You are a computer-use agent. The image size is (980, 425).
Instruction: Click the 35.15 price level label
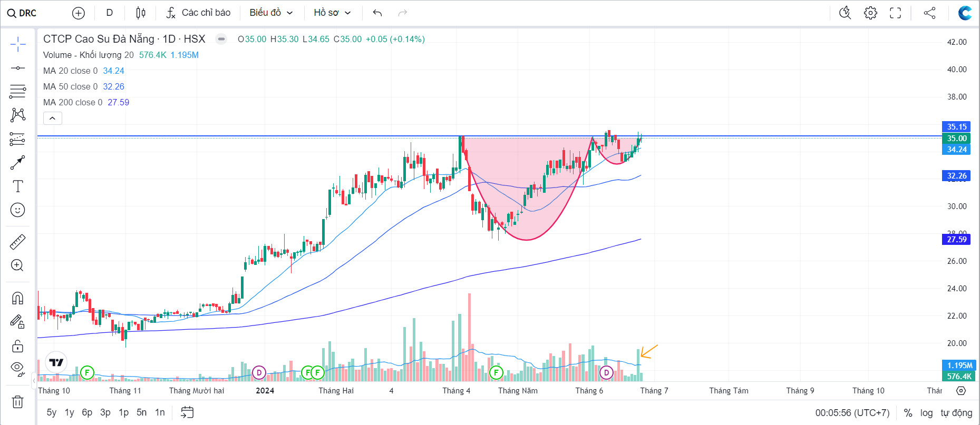point(956,127)
